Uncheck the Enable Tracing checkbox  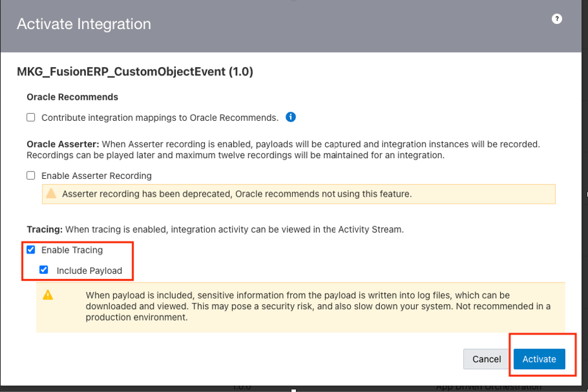[x=31, y=250]
